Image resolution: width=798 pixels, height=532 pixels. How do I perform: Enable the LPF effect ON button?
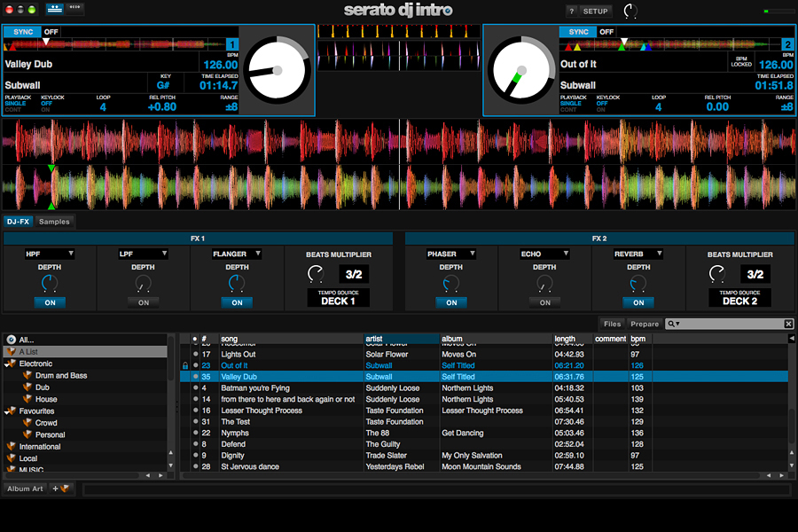pyautogui.click(x=144, y=302)
